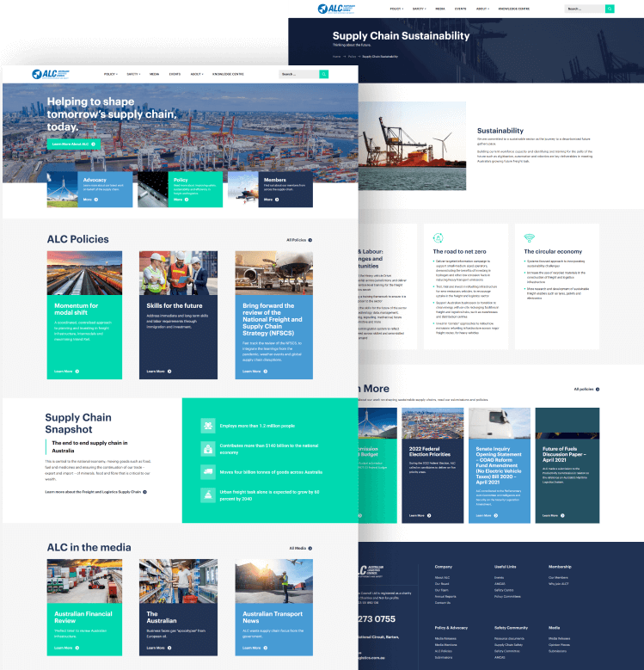Open the Policy dropdown in the homepage nav
The image size is (644, 670).
click(x=111, y=74)
